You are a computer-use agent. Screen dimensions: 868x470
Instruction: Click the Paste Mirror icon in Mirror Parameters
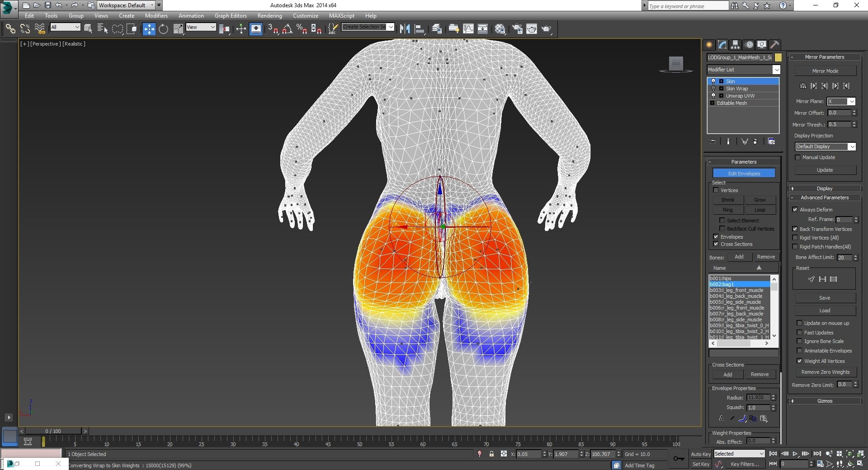pyautogui.click(x=803, y=86)
